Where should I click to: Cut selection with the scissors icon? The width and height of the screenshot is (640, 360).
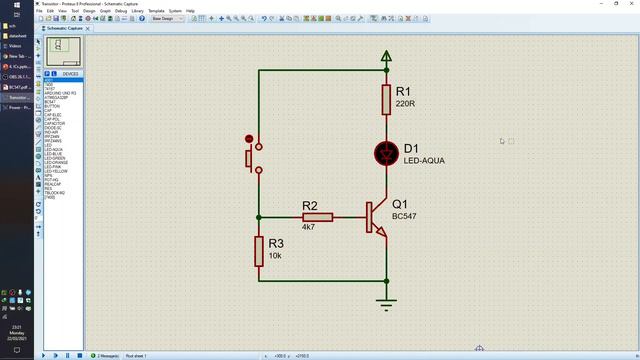point(282,18)
